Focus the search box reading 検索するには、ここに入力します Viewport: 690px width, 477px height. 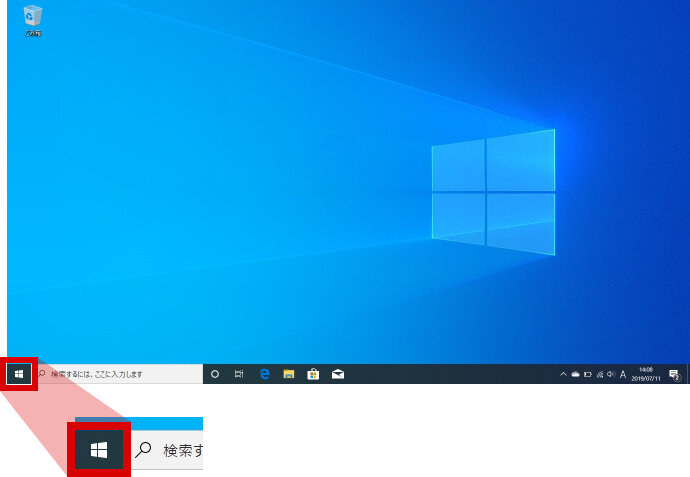117,374
